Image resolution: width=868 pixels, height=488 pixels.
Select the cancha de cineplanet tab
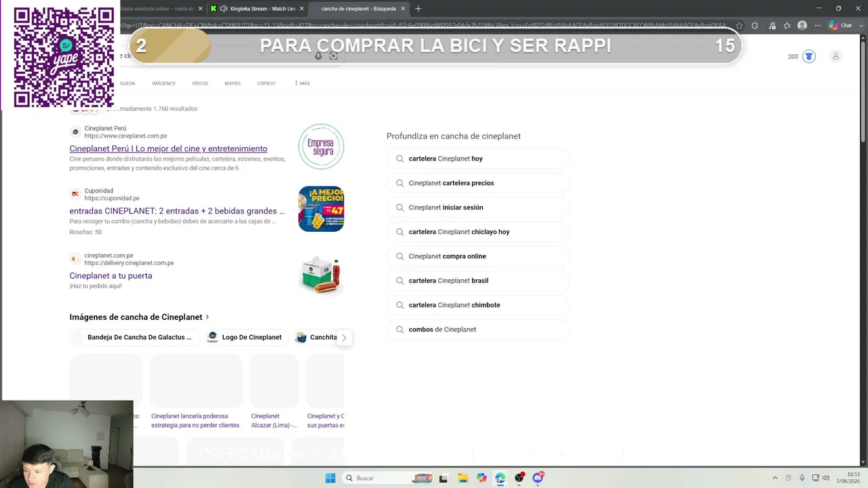(359, 9)
